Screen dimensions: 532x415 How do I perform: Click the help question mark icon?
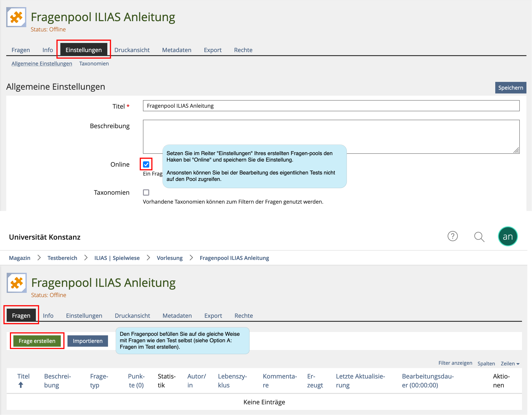click(x=453, y=236)
